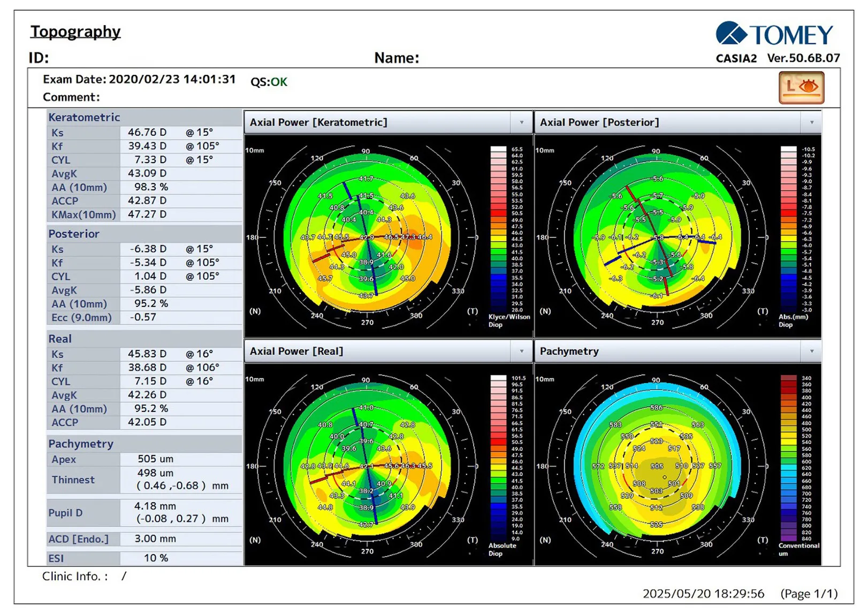Click the Name: field label
Viewport: 868px width, 614px height.
click(397, 58)
